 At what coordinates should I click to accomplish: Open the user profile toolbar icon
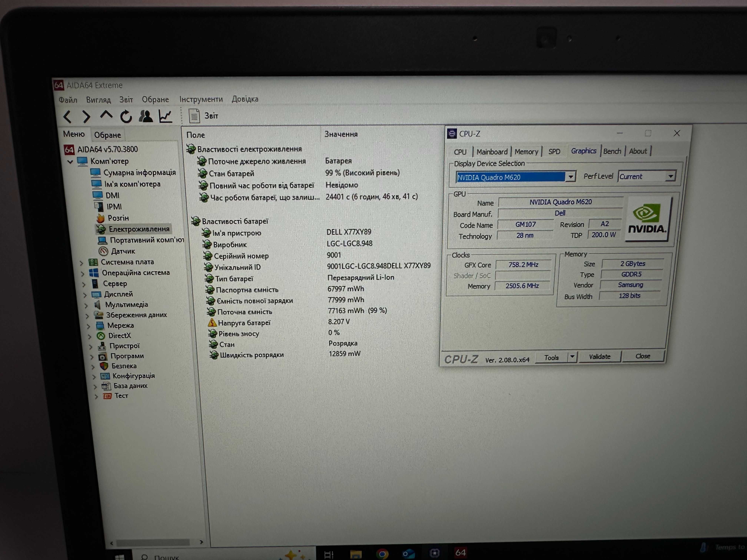pyautogui.click(x=146, y=116)
